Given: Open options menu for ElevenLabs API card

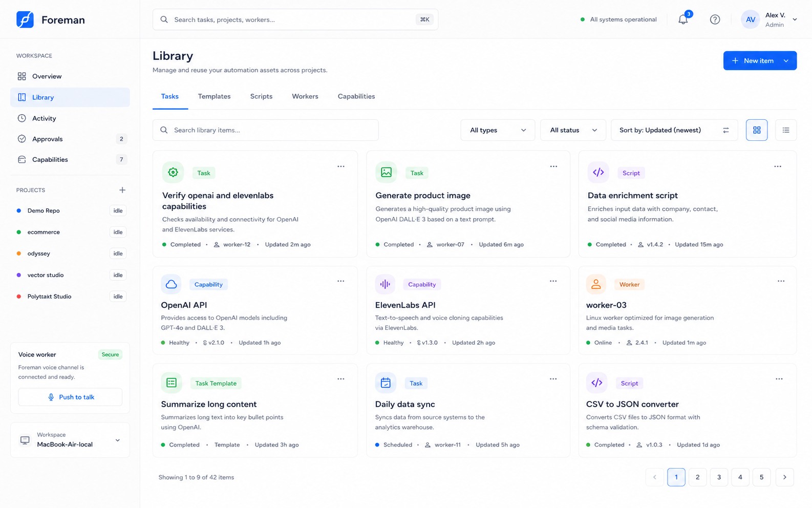Looking at the screenshot, I should click(553, 281).
